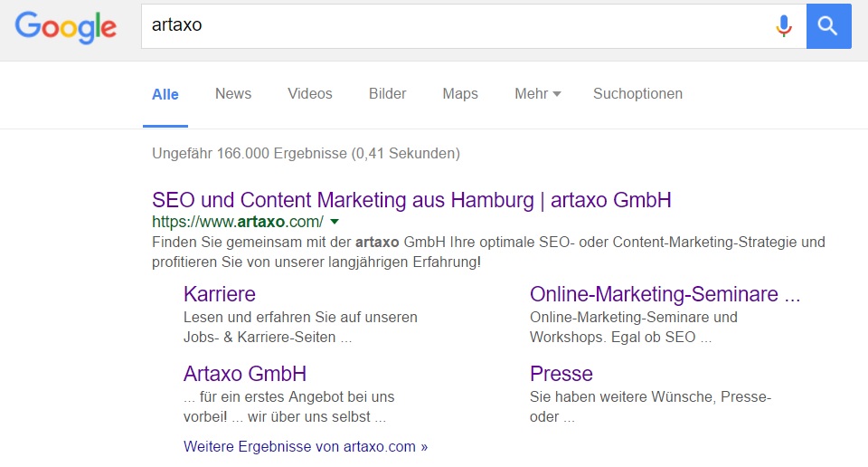Click für ein erstes Angebot description text

point(289,407)
